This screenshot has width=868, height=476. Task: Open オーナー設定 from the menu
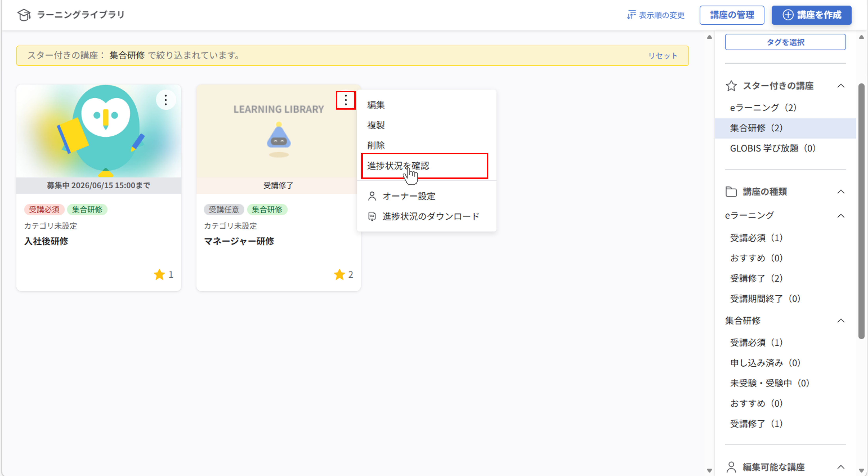click(426, 196)
